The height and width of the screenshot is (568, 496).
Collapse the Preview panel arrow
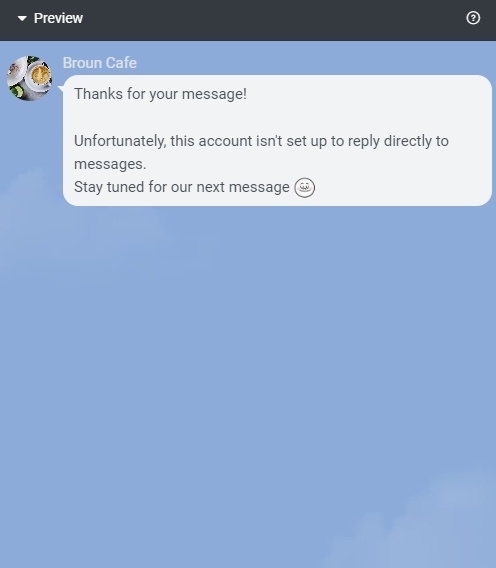pos(22,18)
